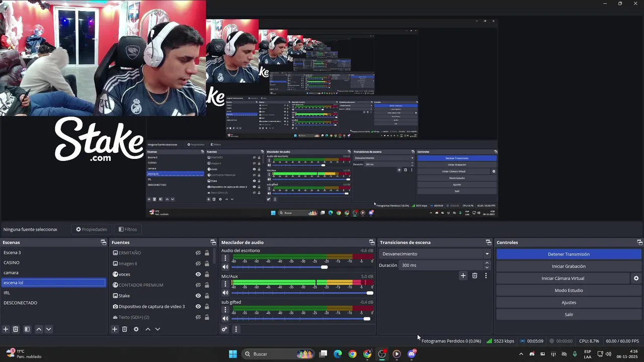Hide the Stake source

(198, 296)
